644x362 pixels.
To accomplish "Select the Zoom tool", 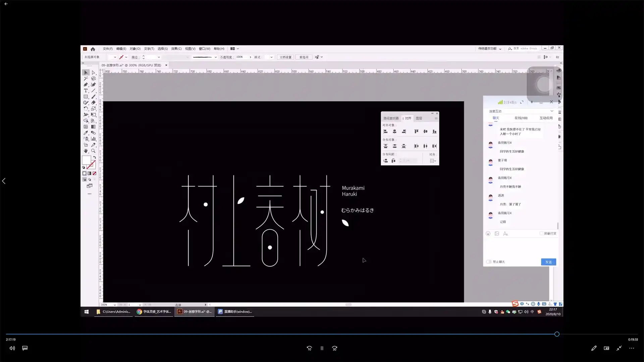I will point(93,150).
